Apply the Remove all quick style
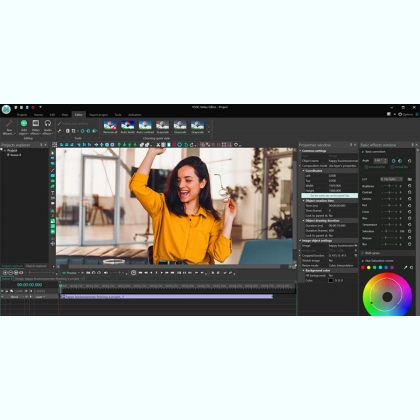The image size is (420, 420). pyautogui.click(x=110, y=127)
